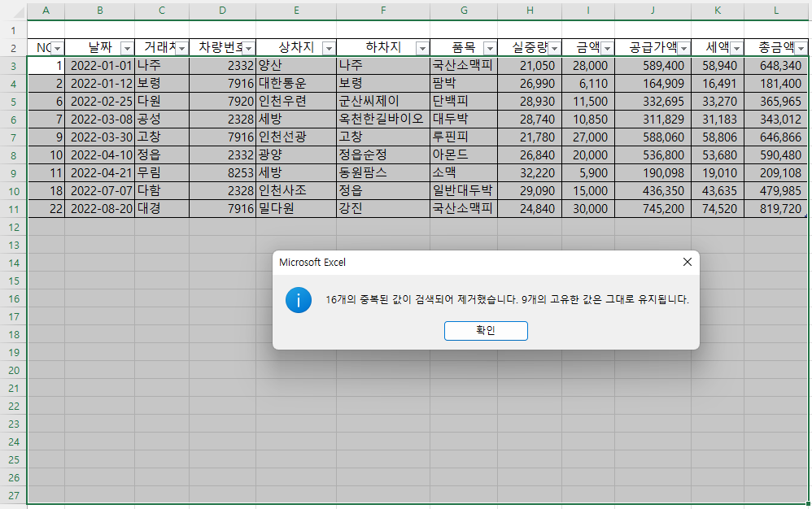Screen dimensions: 812x509
Task: Click cell with 대한통운
Action: click(x=296, y=83)
